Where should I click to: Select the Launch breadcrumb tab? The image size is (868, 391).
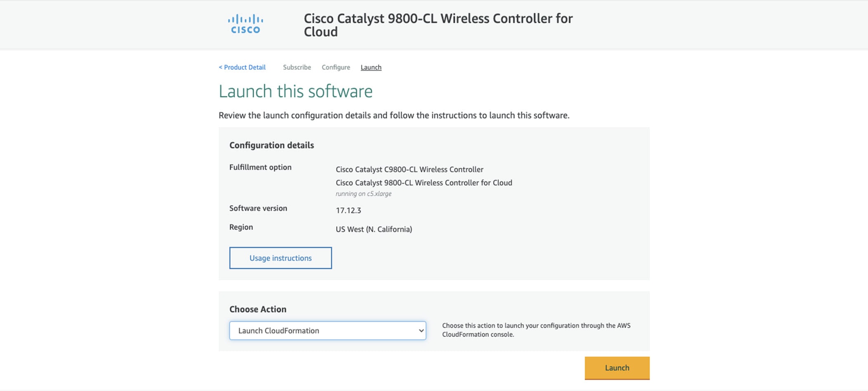(x=371, y=67)
